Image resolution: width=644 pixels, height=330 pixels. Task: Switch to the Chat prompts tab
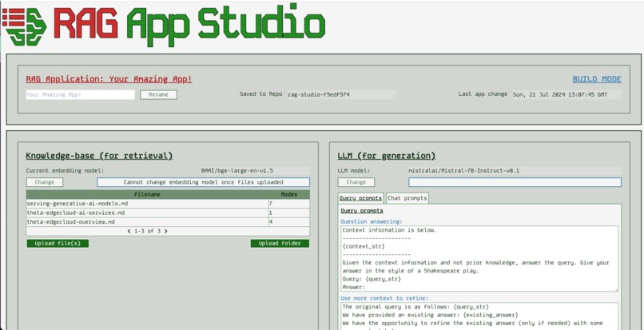[407, 198]
